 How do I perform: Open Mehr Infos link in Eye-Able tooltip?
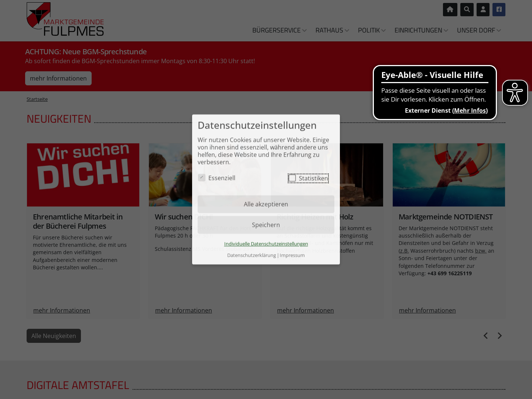tap(470, 110)
